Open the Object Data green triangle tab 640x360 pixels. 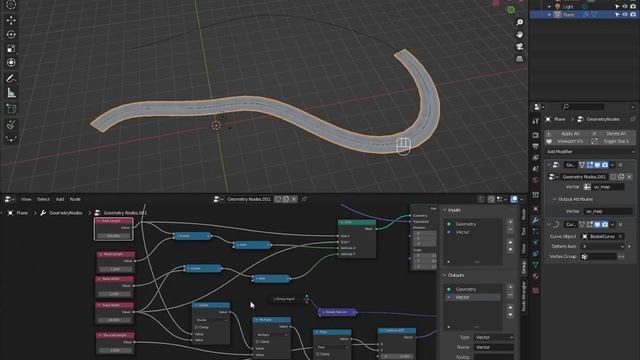coord(536,265)
